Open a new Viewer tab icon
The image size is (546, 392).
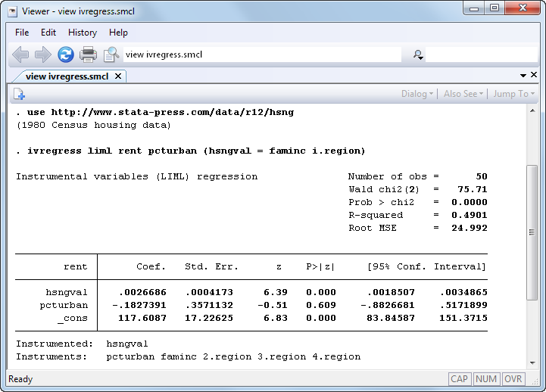pos(19,94)
